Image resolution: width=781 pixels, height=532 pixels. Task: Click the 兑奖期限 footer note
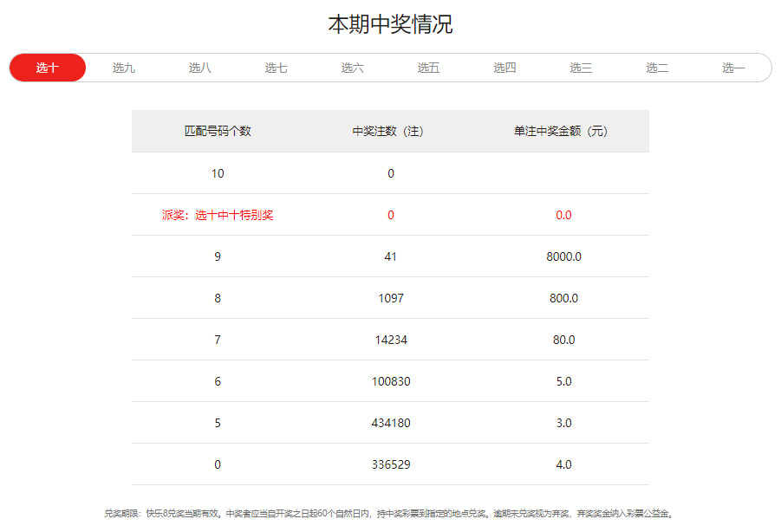click(x=389, y=513)
